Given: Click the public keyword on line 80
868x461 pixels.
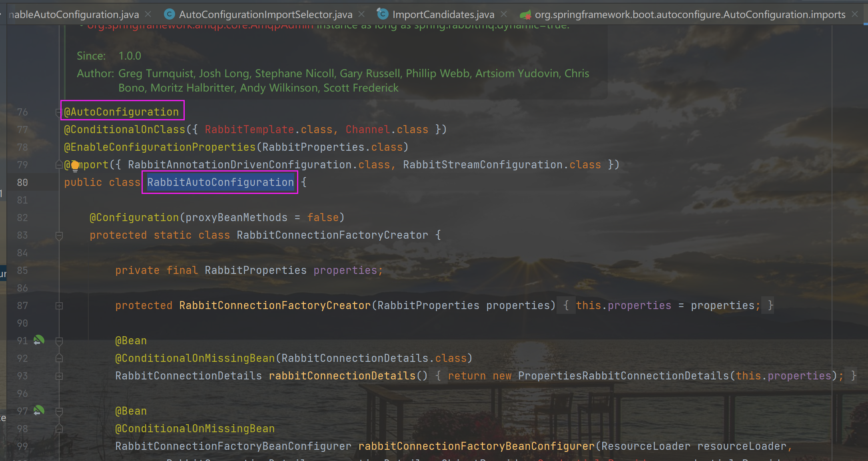Looking at the screenshot, I should pos(83,182).
